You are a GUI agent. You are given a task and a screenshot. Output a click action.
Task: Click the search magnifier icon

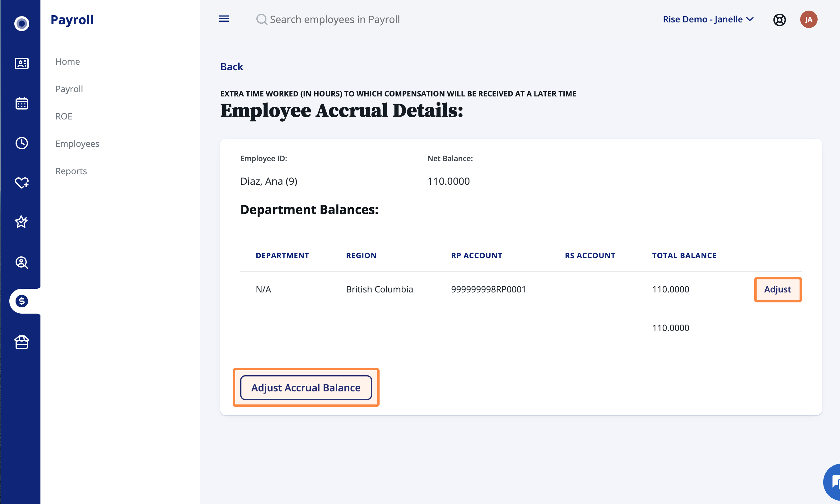coord(261,19)
